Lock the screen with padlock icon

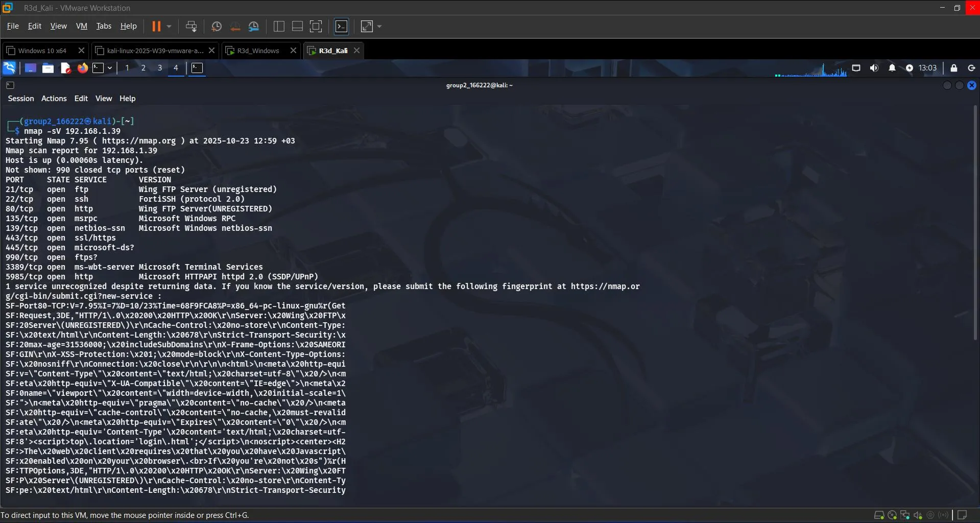coord(954,68)
